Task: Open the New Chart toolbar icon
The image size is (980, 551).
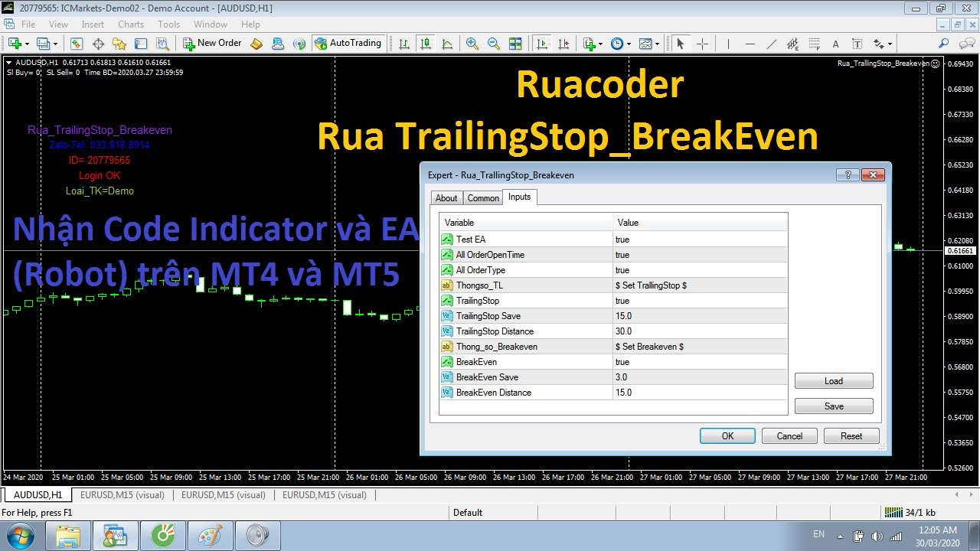Action: click(x=15, y=44)
